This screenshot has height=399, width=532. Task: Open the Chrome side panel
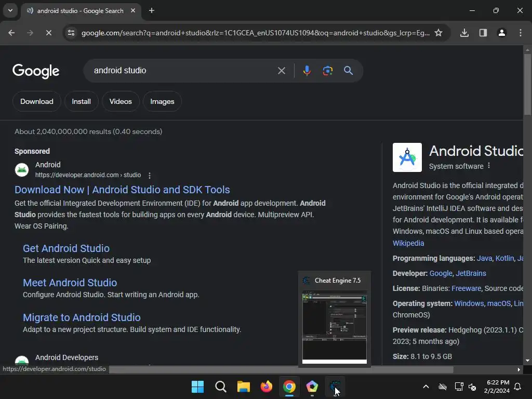click(x=483, y=33)
